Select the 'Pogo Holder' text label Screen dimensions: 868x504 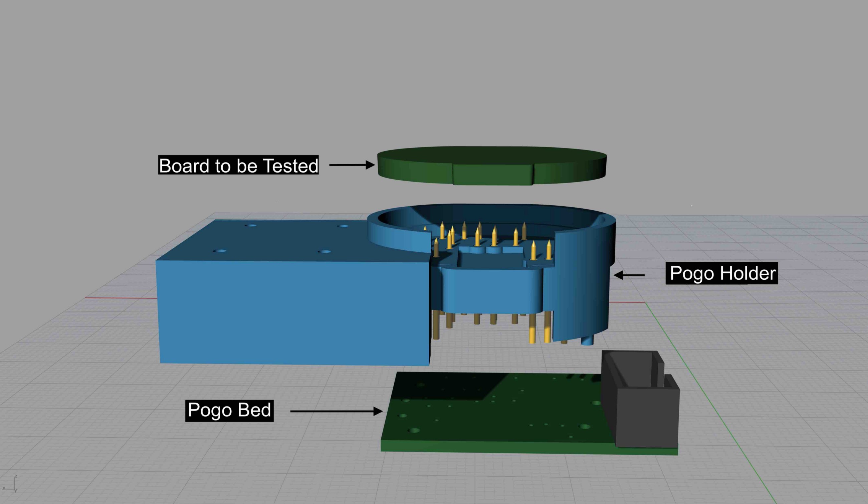(722, 273)
